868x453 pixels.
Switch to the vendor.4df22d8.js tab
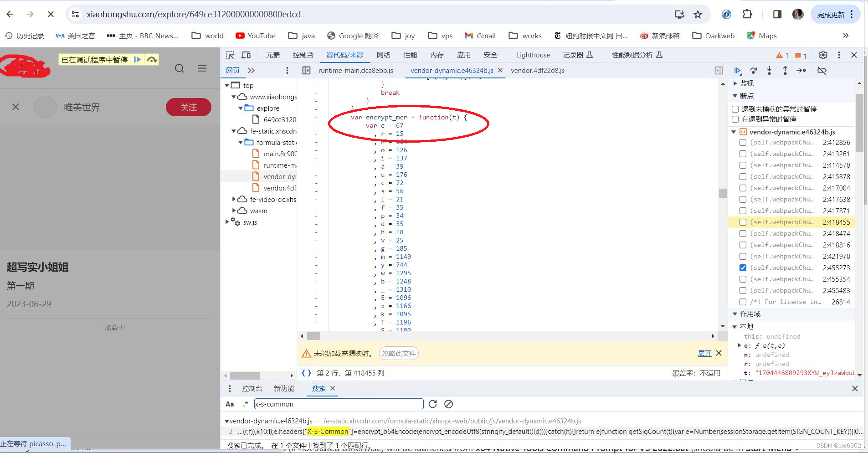pos(537,71)
